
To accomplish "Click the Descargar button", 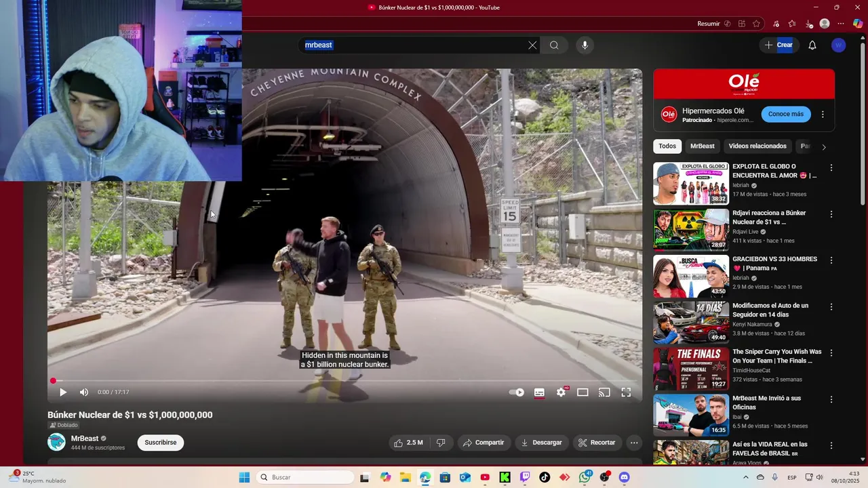I will [541, 443].
